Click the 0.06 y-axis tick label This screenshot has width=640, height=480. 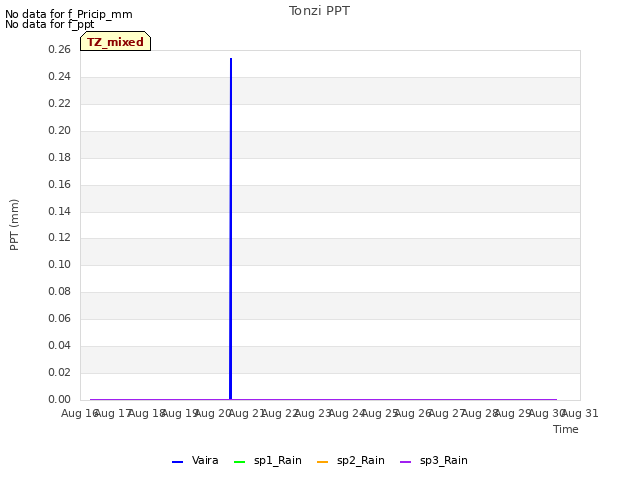pyautogui.click(x=59, y=318)
